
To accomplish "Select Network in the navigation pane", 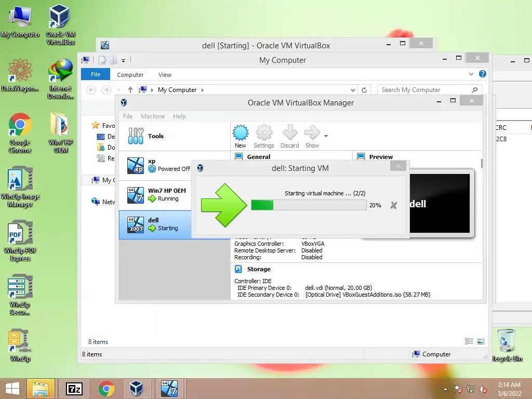I will [x=103, y=202].
